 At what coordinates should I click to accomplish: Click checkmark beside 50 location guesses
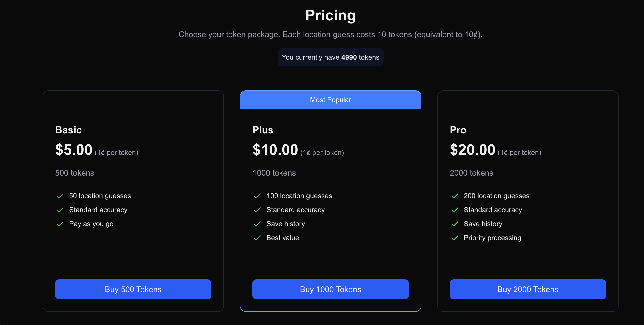pos(60,196)
